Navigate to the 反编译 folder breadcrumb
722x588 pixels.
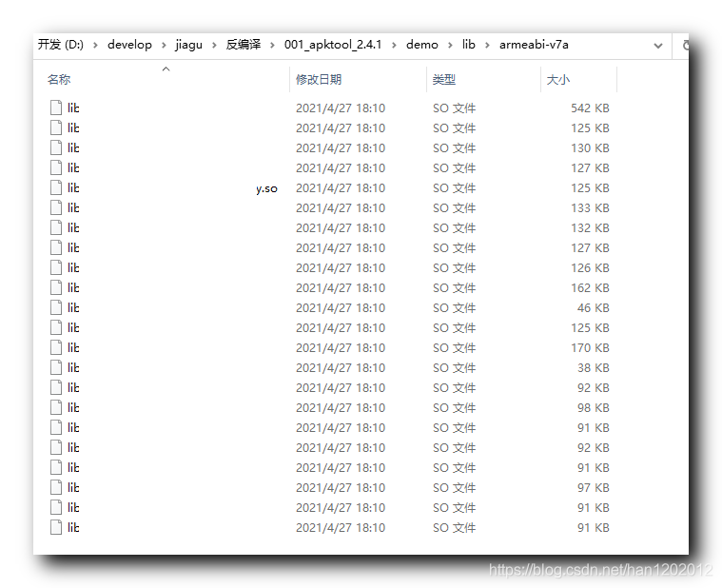pyautogui.click(x=244, y=45)
